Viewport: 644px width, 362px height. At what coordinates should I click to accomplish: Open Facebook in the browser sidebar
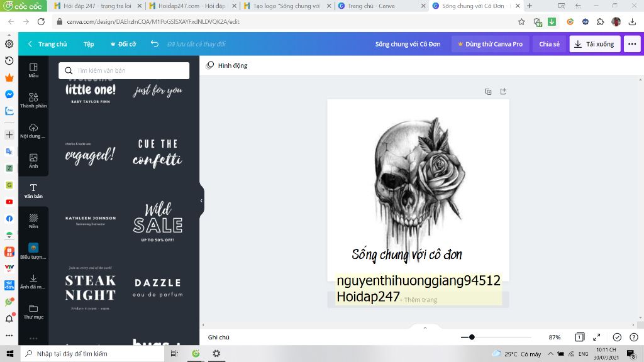(9, 218)
